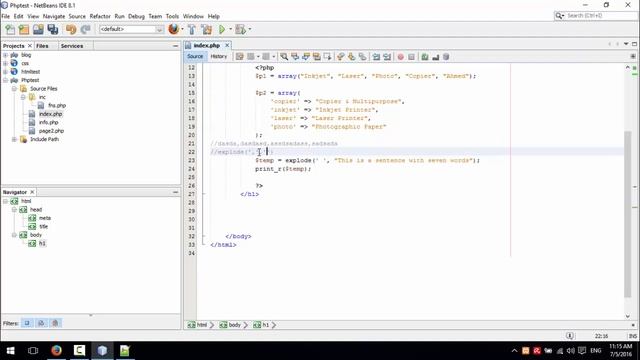Click Find Previous Occurrence icon

[x=295, y=57]
